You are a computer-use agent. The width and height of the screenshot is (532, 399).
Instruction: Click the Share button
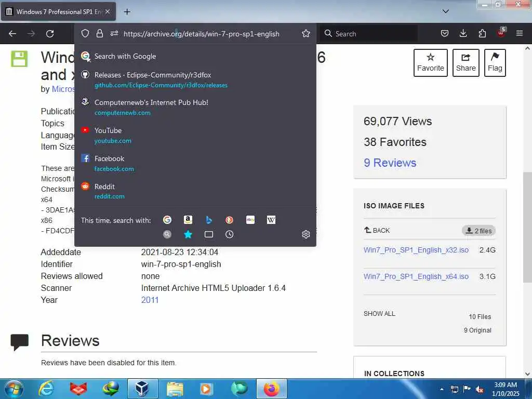(x=466, y=63)
